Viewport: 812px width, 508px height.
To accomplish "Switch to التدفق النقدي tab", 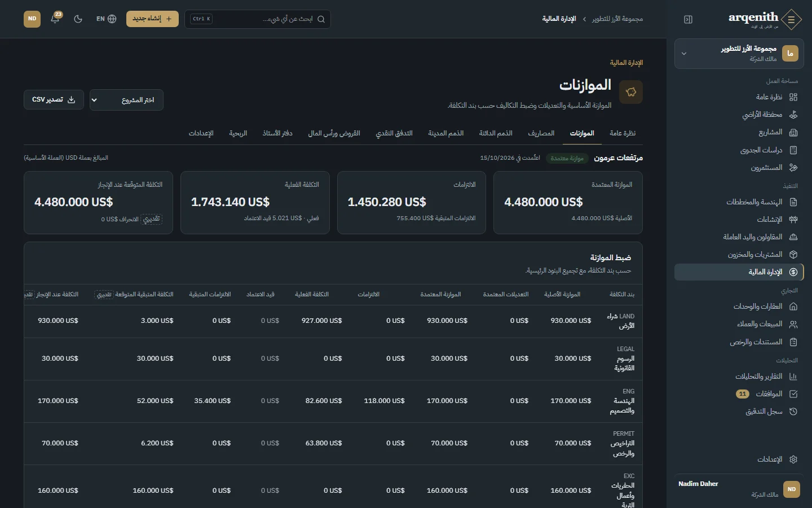I will pos(394,133).
